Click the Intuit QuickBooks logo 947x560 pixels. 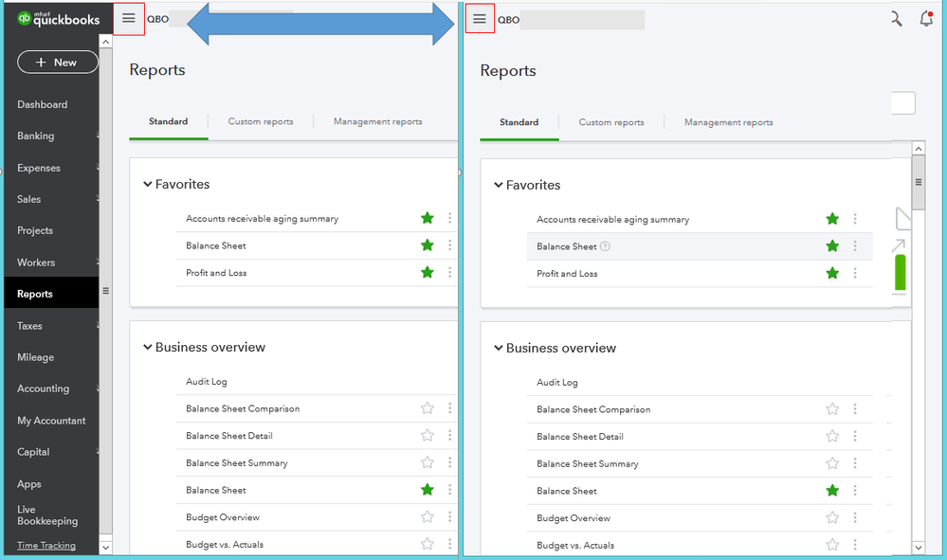(x=58, y=19)
